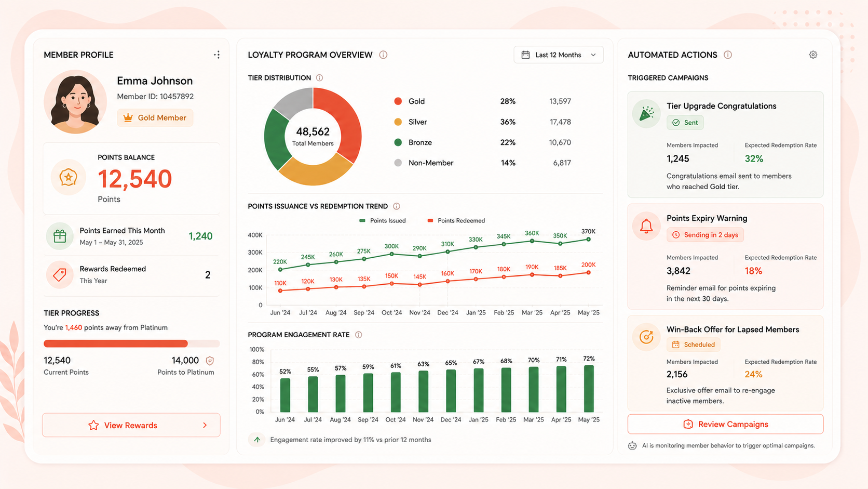868x489 pixels.
Task: Click the bell icon for Points Expiry Warning
Action: 646,226
